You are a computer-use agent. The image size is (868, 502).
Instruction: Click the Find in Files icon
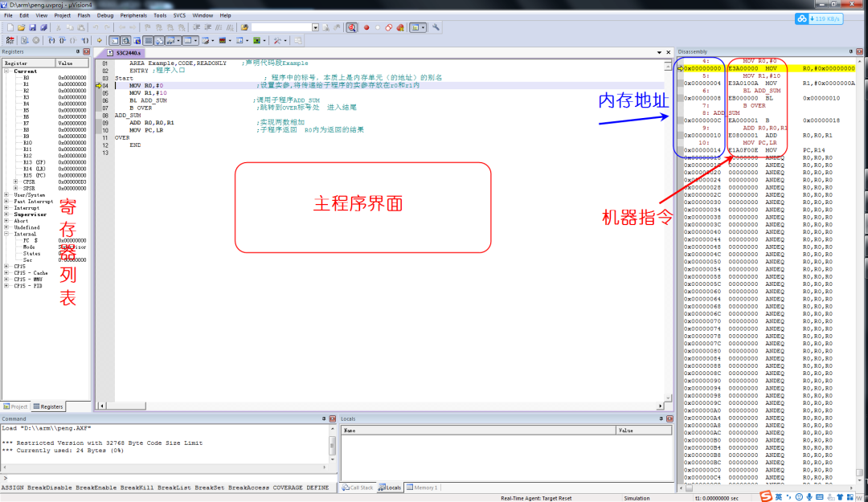tap(244, 27)
